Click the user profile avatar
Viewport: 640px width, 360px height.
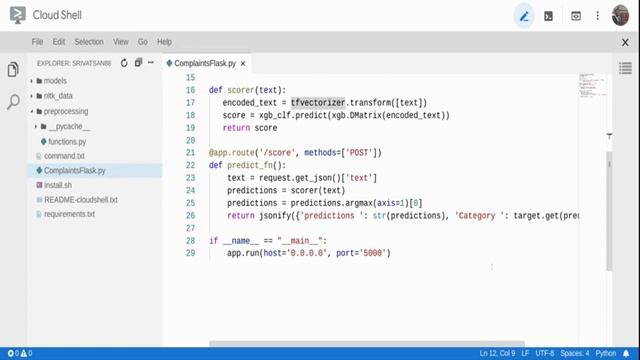(620, 16)
